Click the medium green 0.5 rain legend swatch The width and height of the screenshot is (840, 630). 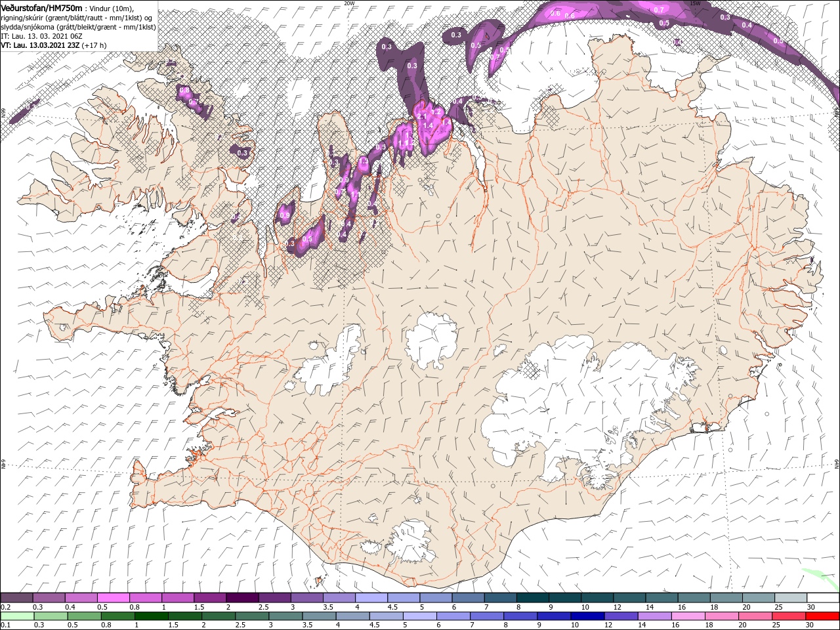(84, 616)
